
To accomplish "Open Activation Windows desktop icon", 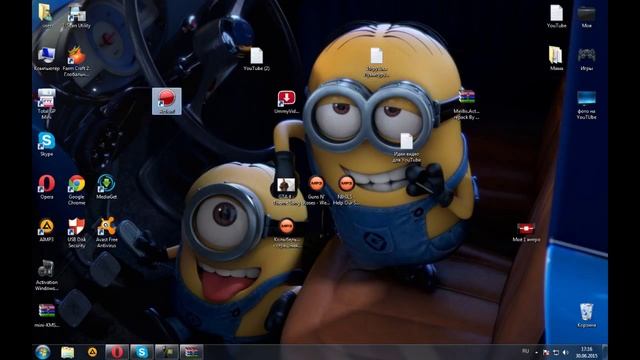I will (47, 275).
